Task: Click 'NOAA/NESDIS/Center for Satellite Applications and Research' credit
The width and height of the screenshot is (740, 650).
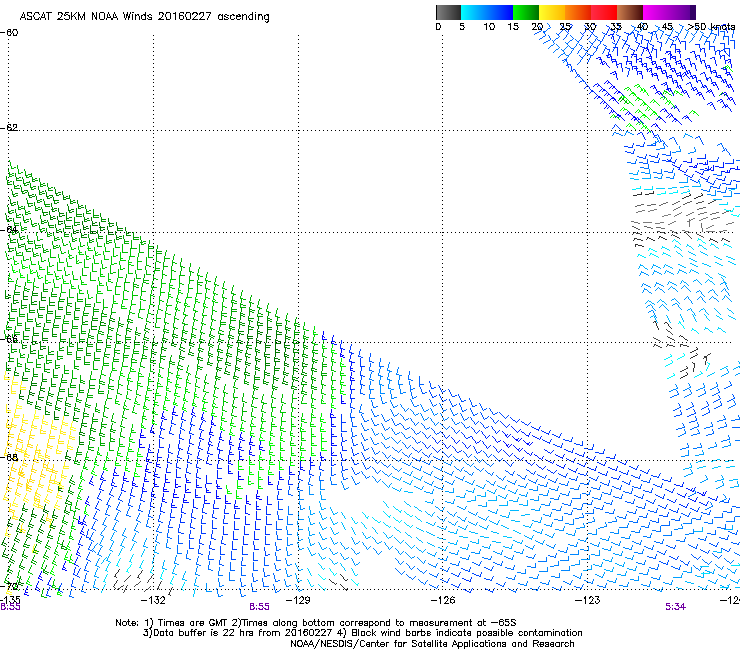Action: pyautogui.click(x=432, y=644)
